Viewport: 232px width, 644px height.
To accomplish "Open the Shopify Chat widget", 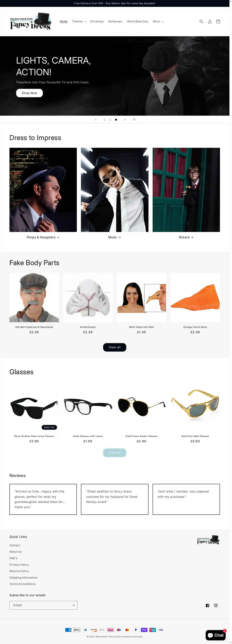I will point(216,635).
